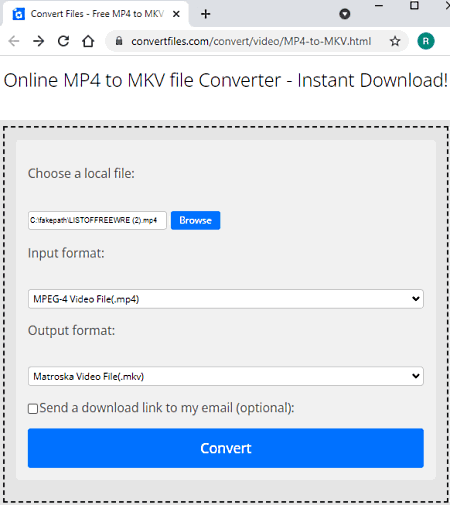Click the browser forward arrow
450x505 pixels.
39,41
